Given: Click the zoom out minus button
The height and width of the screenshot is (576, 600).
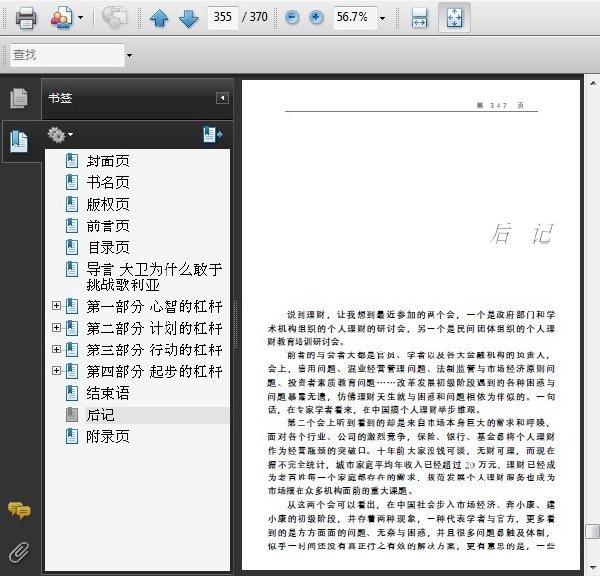Looking at the screenshot, I should pos(292,17).
